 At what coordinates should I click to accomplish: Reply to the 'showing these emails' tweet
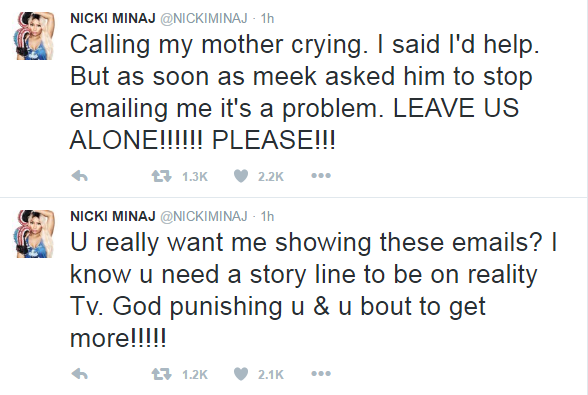coord(80,374)
